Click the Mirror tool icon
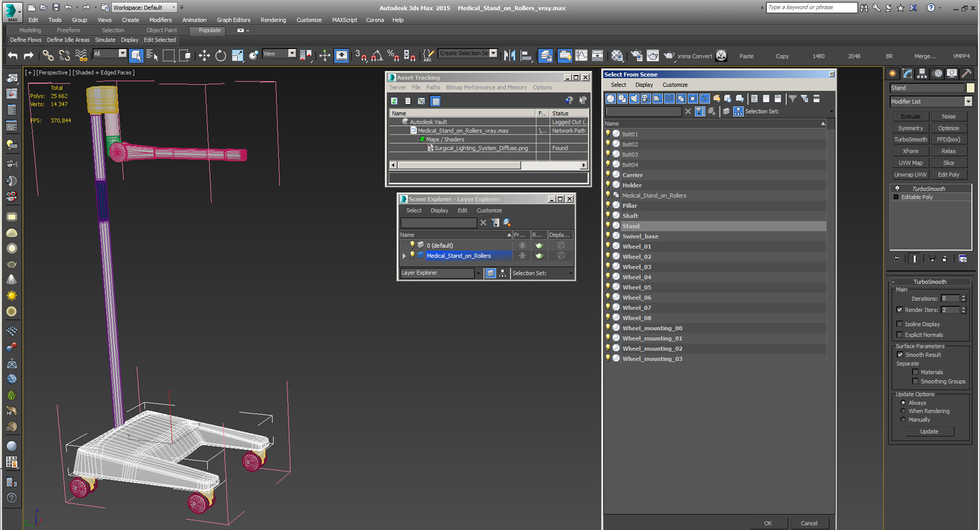980x530 pixels. tap(509, 56)
